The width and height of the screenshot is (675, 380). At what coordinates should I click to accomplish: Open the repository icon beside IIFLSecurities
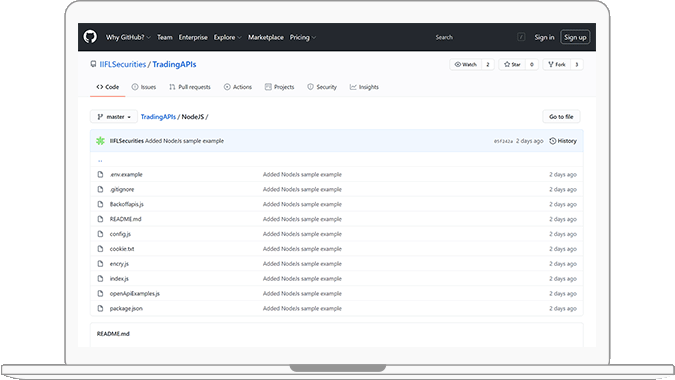tap(93, 64)
